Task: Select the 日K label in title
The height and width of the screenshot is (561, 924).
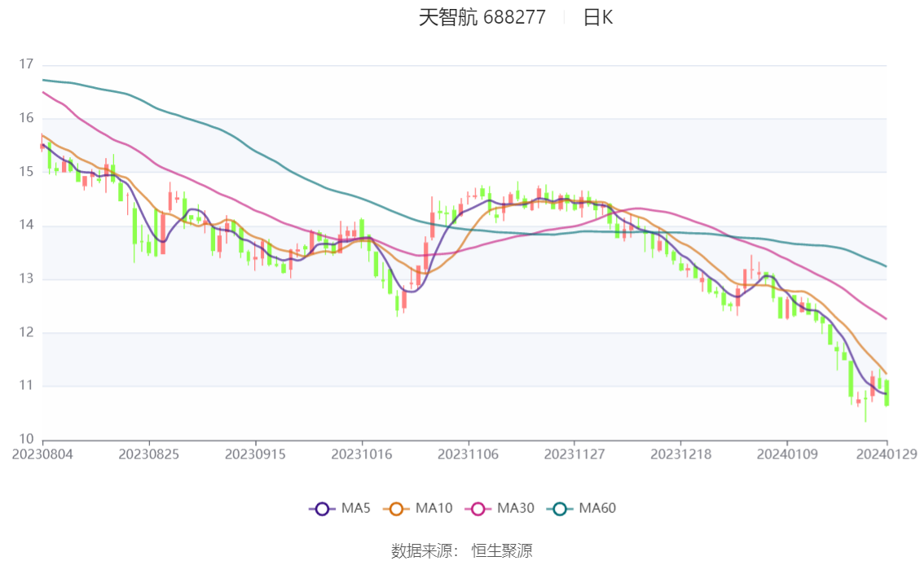Action: tap(598, 17)
